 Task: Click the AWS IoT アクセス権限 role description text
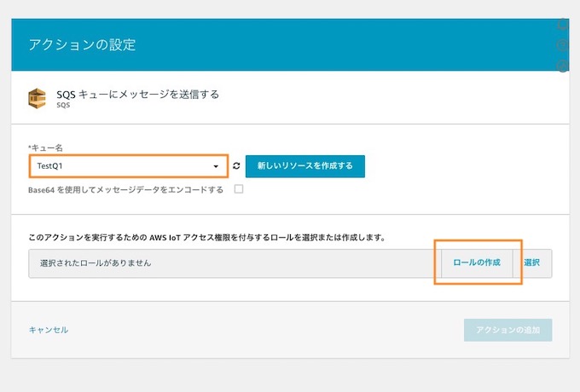coord(207,238)
